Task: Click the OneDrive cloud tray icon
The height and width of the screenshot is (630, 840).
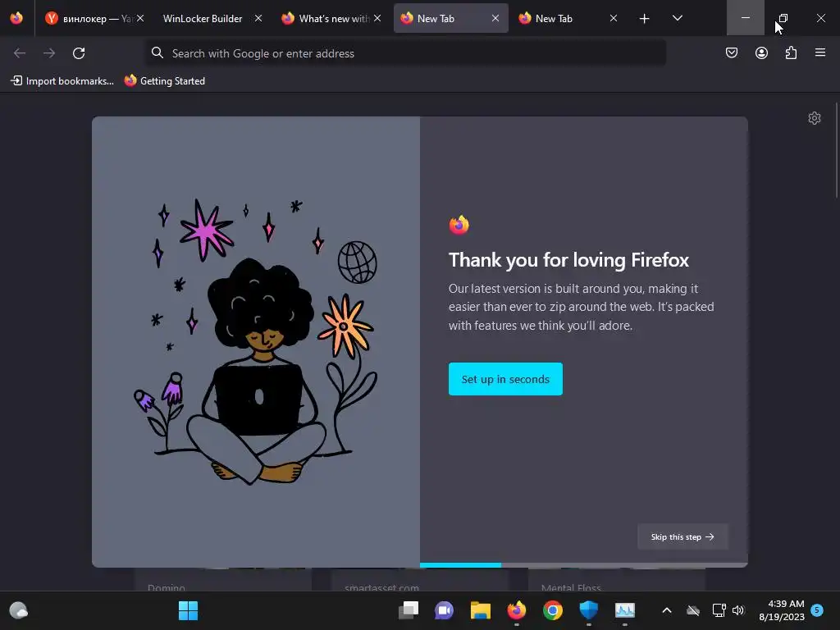Action: coord(693,610)
